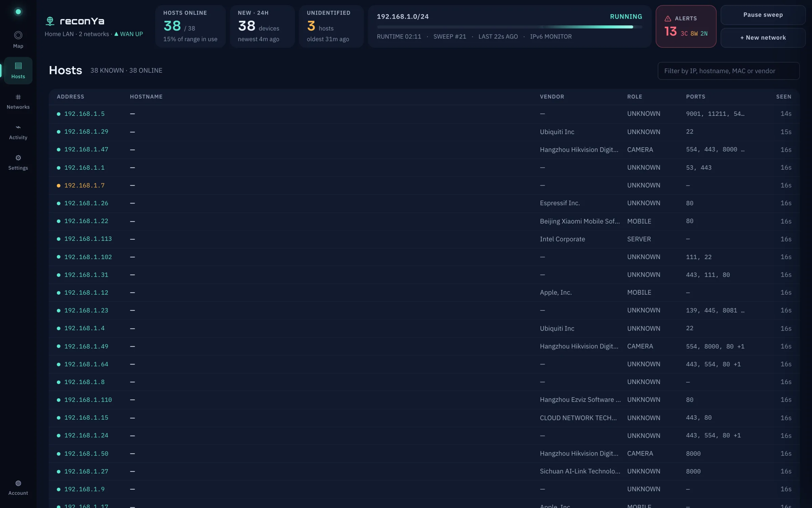Sort table by Hostname column header
The width and height of the screenshot is (812, 508).
coord(146,97)
